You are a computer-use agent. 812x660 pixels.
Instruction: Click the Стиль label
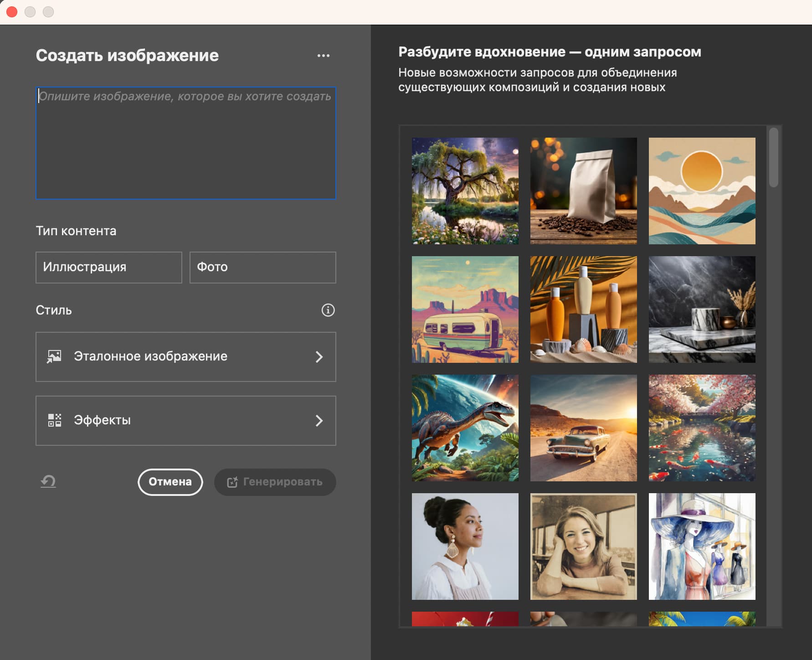pyautogui.click(x=54, y=310)
